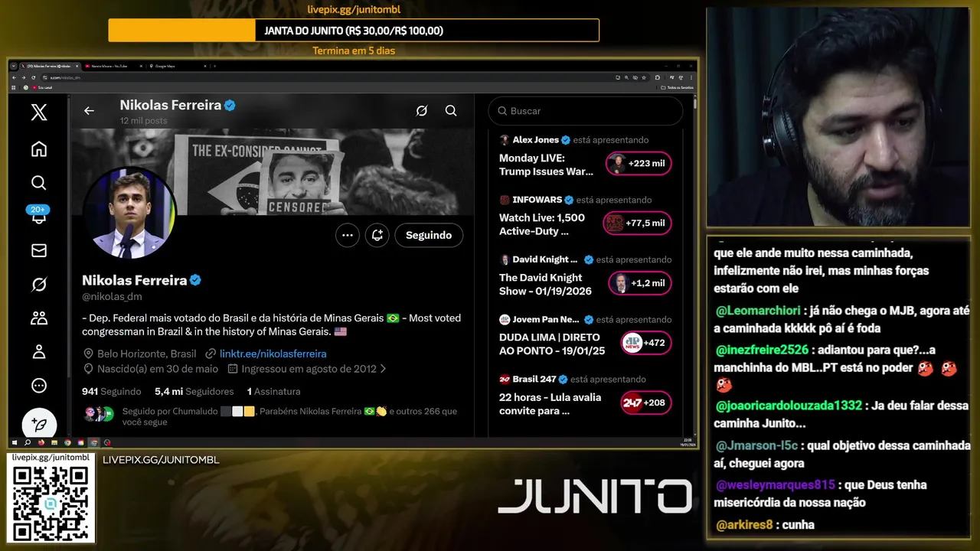The width and height of the screenshot is (980, 551).
Task: Join Brasil 247 +208 broadcast
Action: pos(645,403)
